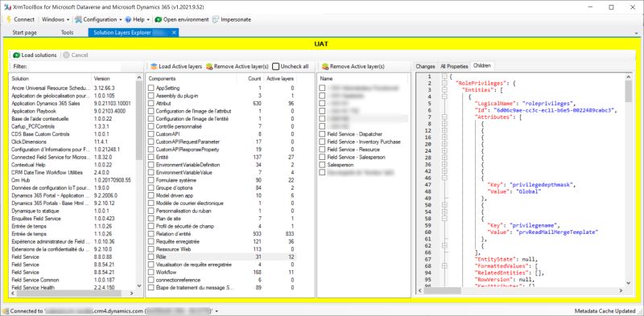The width and height of the screenshot is (644, 316).
Task: Click the Load solutions icon
Action: [x=16, y=55]
